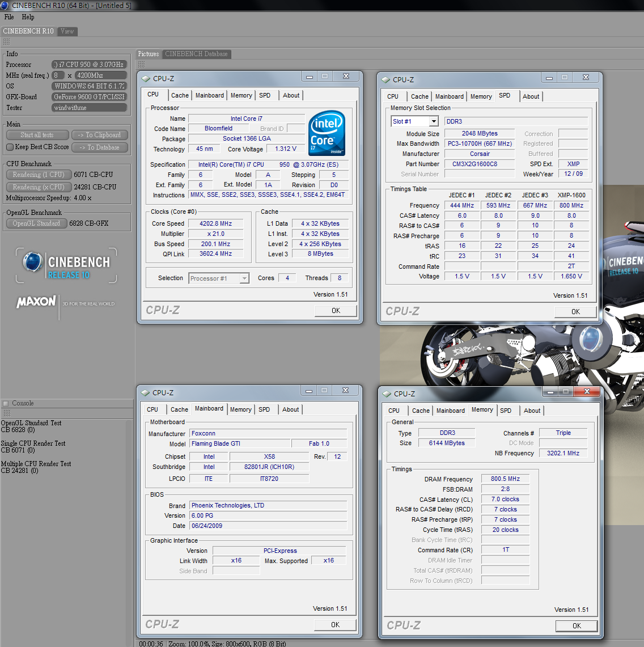Click the DRAM Frequency value 800.5 MHz
The image size is (644, 647).
[505, 479]
